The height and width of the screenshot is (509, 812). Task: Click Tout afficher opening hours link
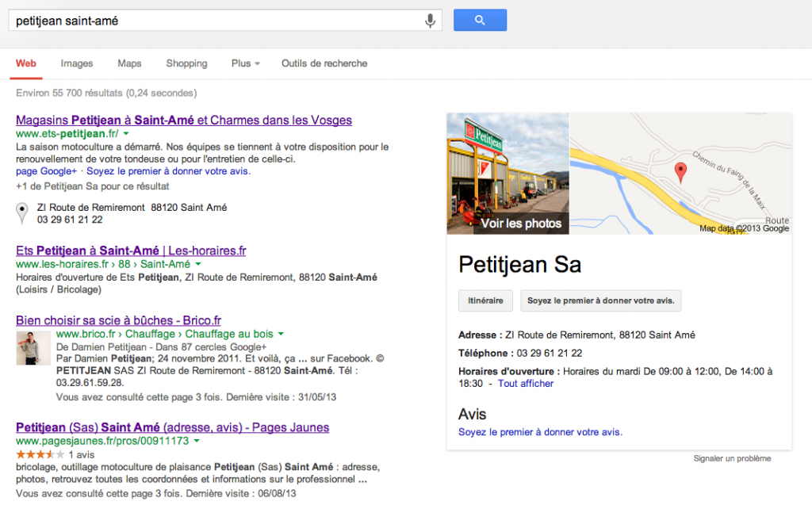pos(526,384)
